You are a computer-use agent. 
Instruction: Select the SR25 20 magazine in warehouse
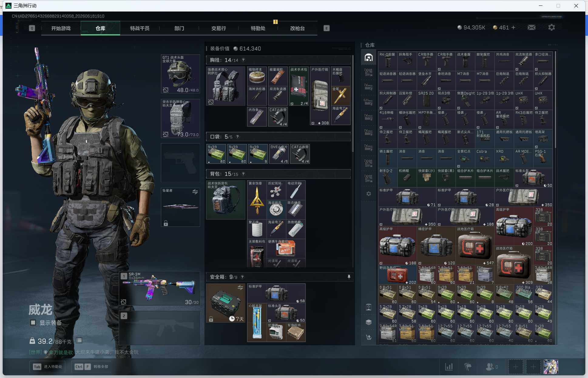tap(427, 100)
